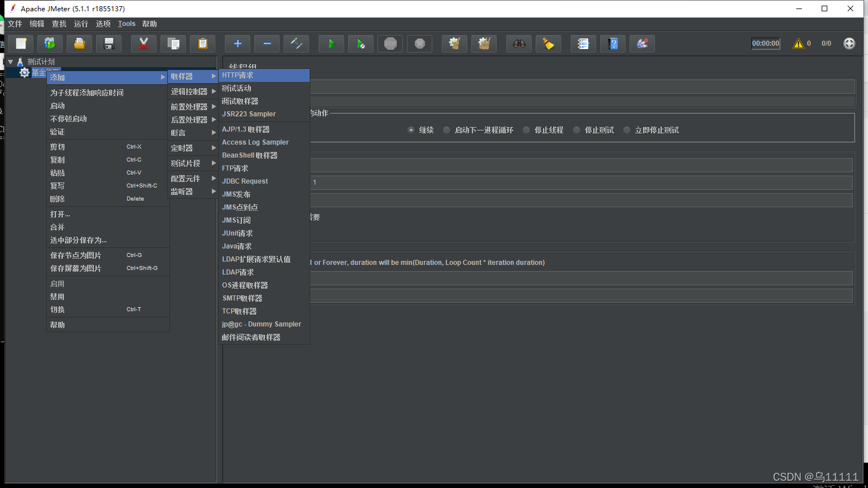The height and width of the screenshot is (488, 868).
Task: Select the 启动下一进程循环 radio button
Action: tap(447, 130)
